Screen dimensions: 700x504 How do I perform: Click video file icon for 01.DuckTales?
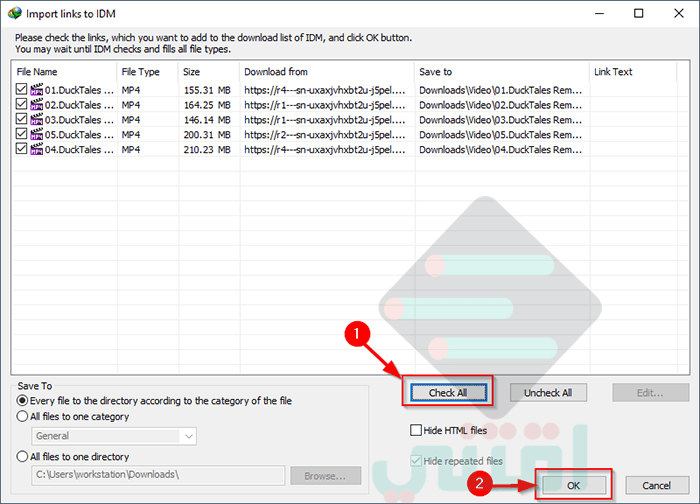37,90
